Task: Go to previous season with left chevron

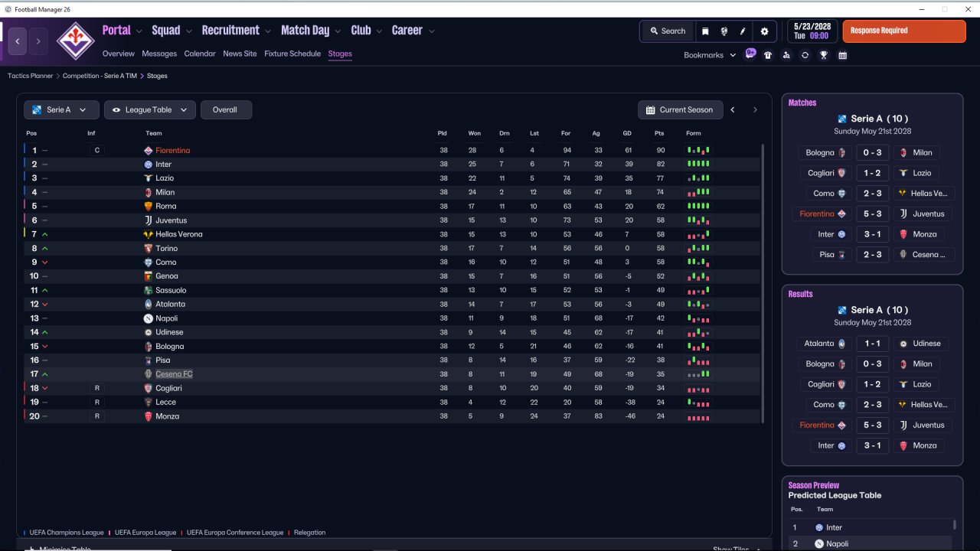Action: 733,110
